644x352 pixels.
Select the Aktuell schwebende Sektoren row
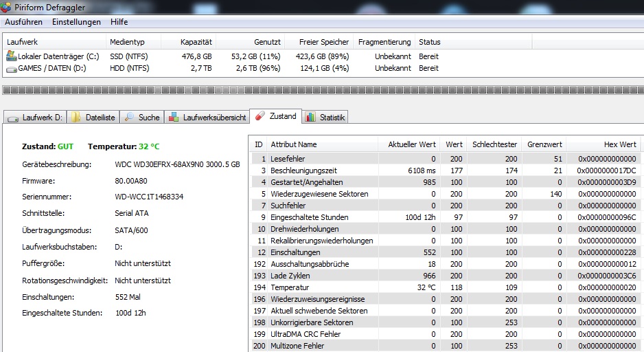tap(446, 311)
